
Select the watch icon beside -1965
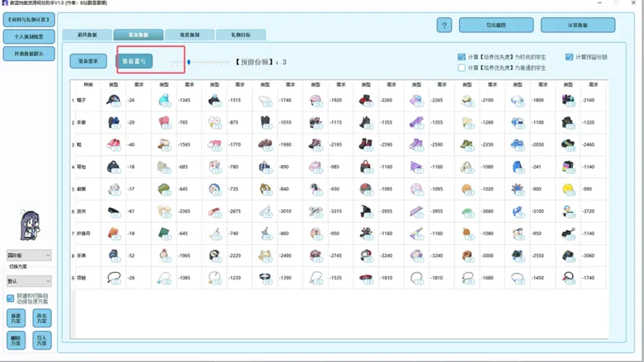click(x=163, y=256)
